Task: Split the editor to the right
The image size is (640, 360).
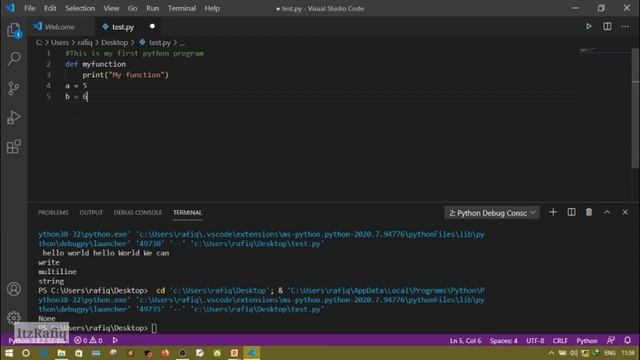Action: [607, 27]
